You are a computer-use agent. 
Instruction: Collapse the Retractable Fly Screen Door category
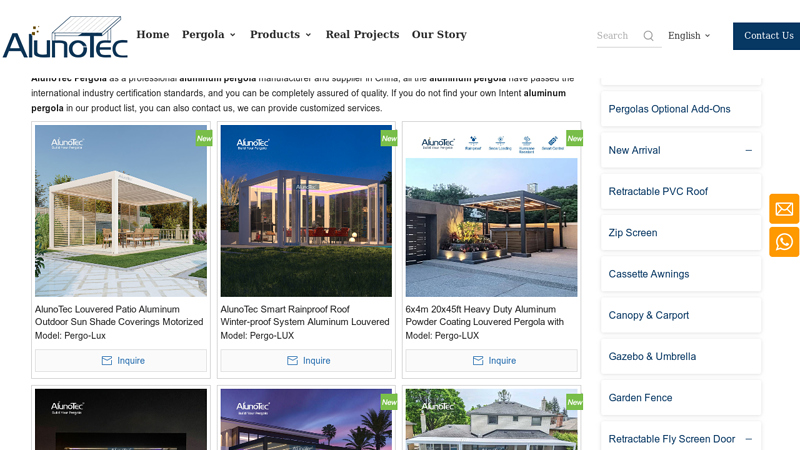[x=748, y=439]
